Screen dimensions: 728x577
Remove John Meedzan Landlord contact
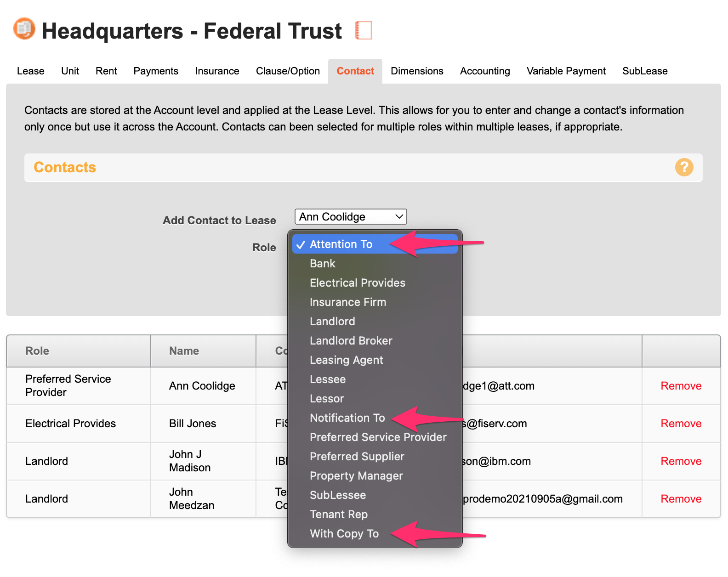click(681, 499)
